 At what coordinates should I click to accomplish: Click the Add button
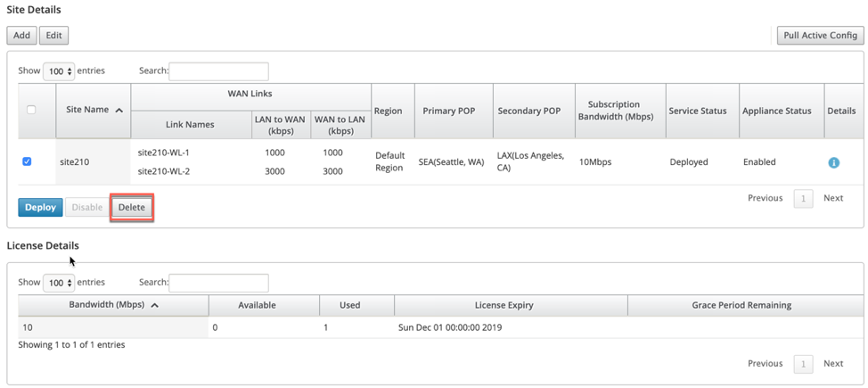21,36
